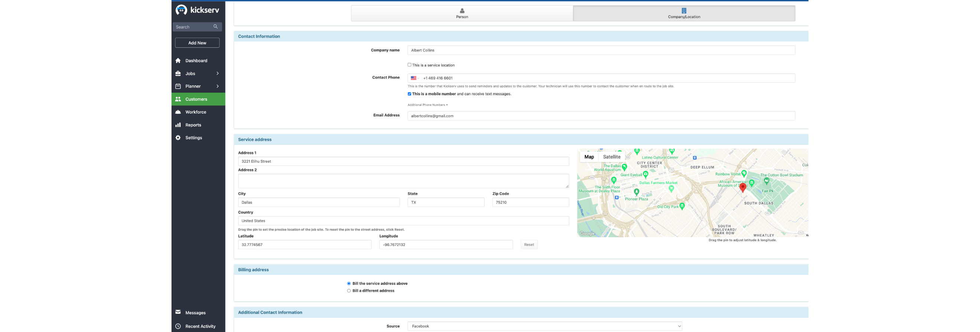Select 'Bill a different address' radio option

coord(349,290)
